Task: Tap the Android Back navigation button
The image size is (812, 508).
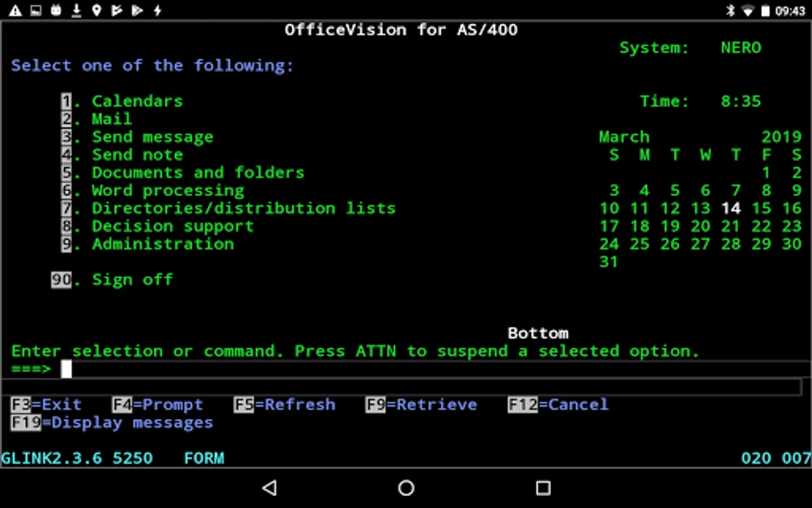Action: 270,488
